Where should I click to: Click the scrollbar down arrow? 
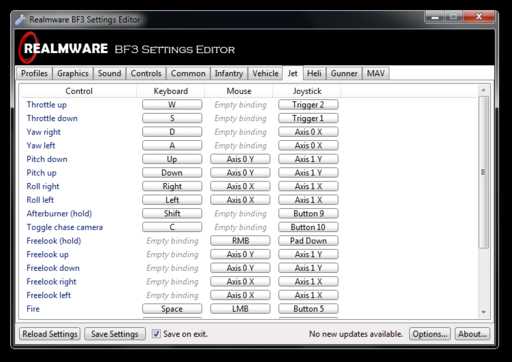(x=484, y=312)
